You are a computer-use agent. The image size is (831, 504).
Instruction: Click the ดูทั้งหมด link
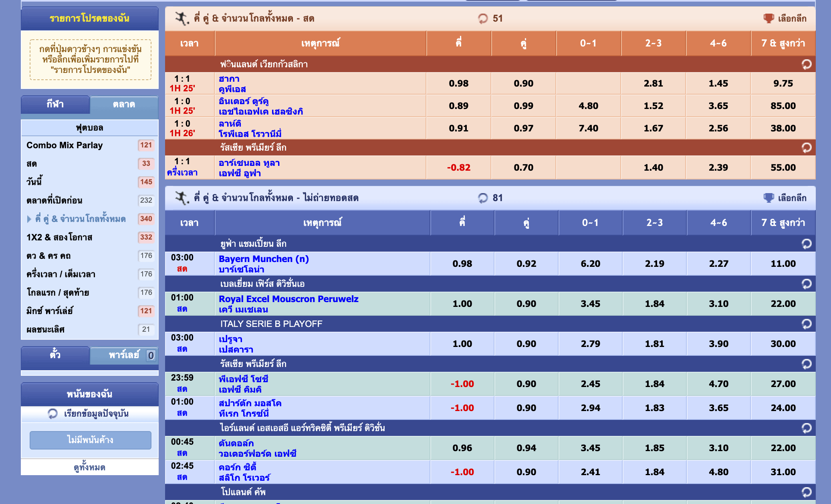tap(90, 467)
